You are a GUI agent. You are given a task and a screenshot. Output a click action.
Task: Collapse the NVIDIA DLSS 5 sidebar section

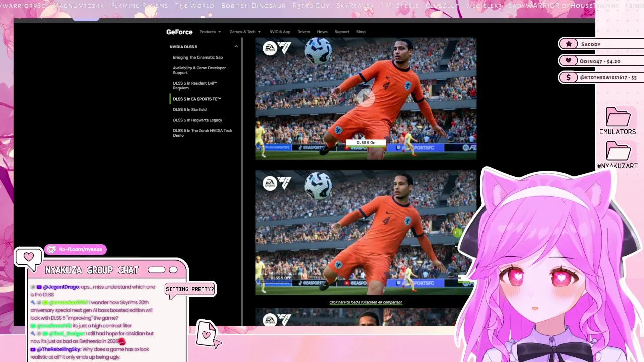point(236,47)
